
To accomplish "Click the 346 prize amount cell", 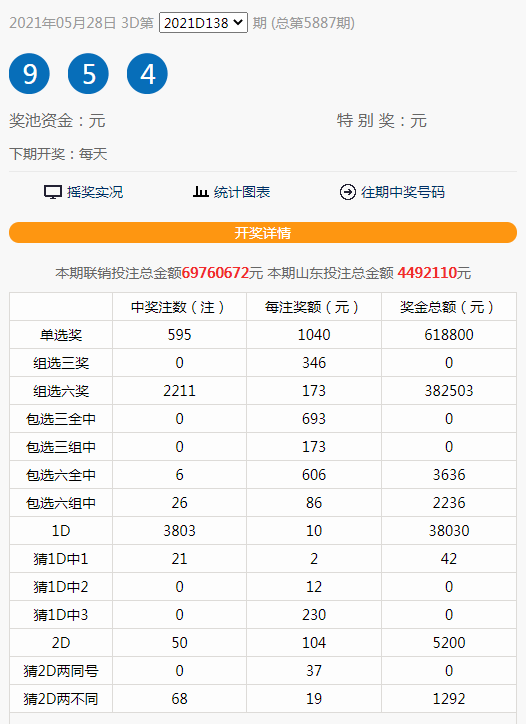I will [x=314, y=363].
